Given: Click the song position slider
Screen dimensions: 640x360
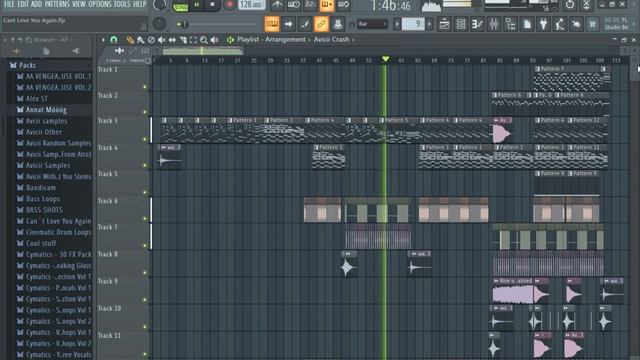Looking at the screenshot, I should [218, 24].
